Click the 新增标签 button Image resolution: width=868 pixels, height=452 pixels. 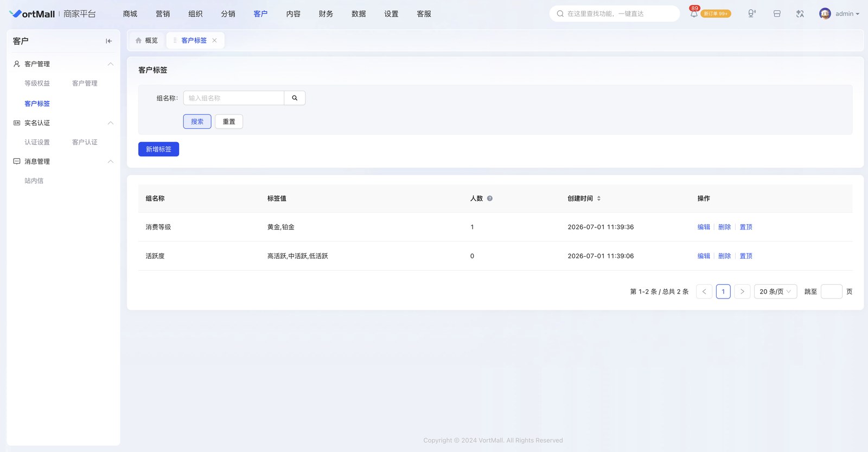pyautogui.click(x=158, y=149)
